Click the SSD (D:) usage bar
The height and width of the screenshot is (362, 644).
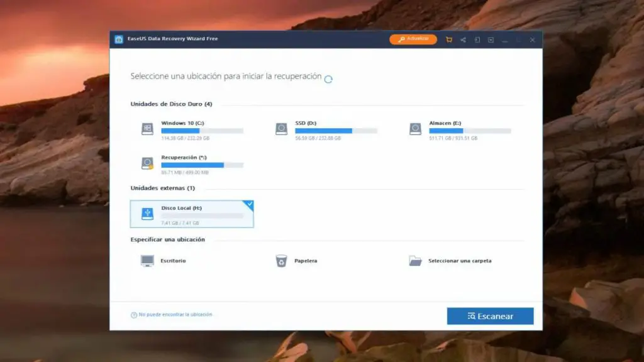[336, 131]
